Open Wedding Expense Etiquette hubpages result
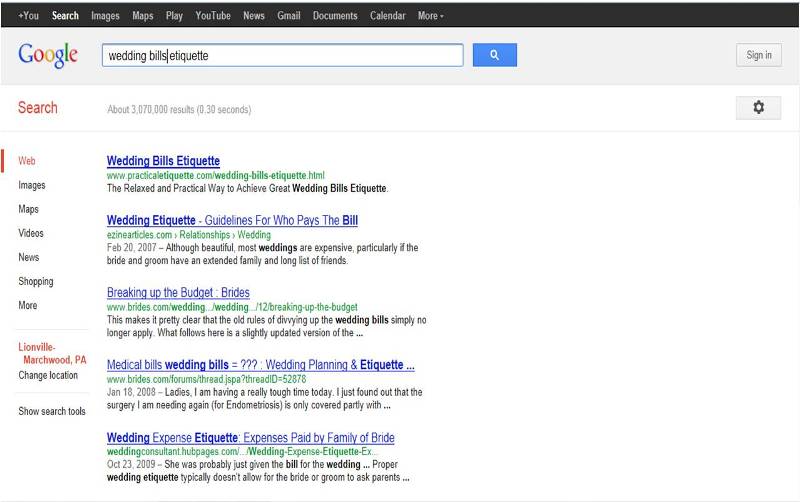Viewport: 800px width, 502px height. [250, 438]
